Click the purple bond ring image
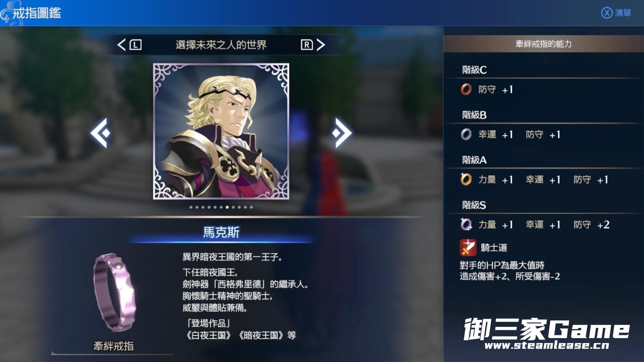Image resolution: width=644 pixels, height=362 pixels. pyautogui.click(x=114, y=293)
